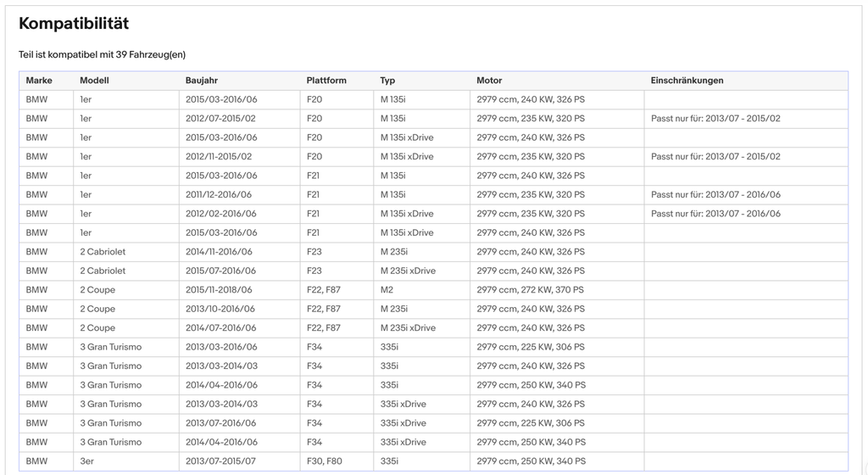Click 'M 235i xDrive' in the 2 Cabriolet row
The height and width of the screenshot is (475, 868).
(408, 271)
